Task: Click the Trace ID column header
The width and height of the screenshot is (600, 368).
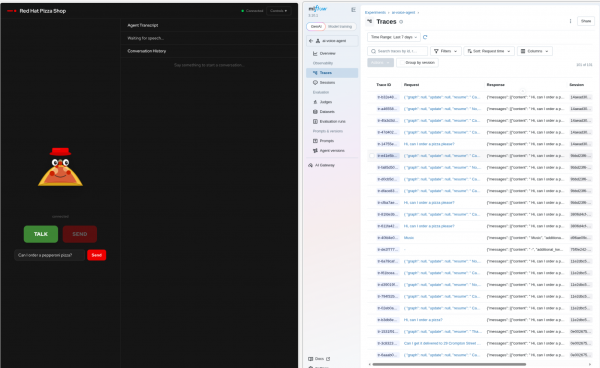Action: pyautogui.click(x=383, y=85)
